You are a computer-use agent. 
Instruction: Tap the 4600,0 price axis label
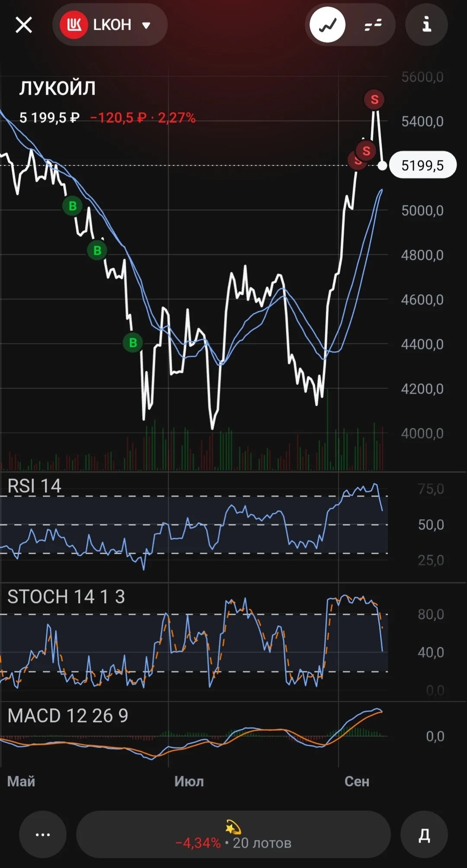click(422, 300)
